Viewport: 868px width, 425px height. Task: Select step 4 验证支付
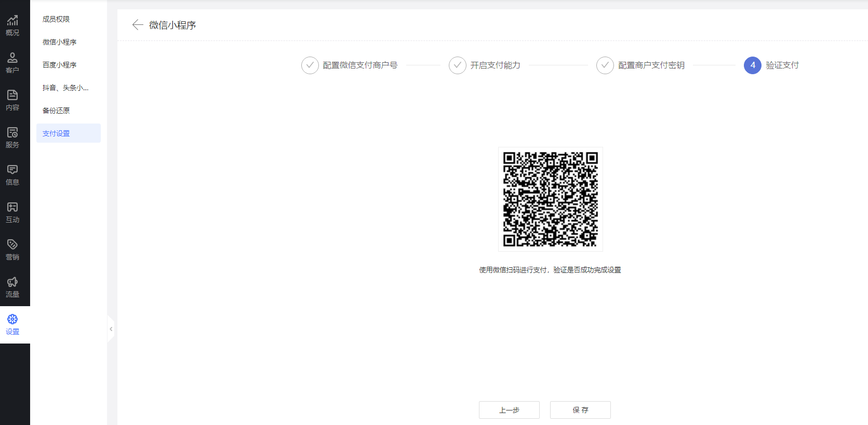(x=771, y=65)
